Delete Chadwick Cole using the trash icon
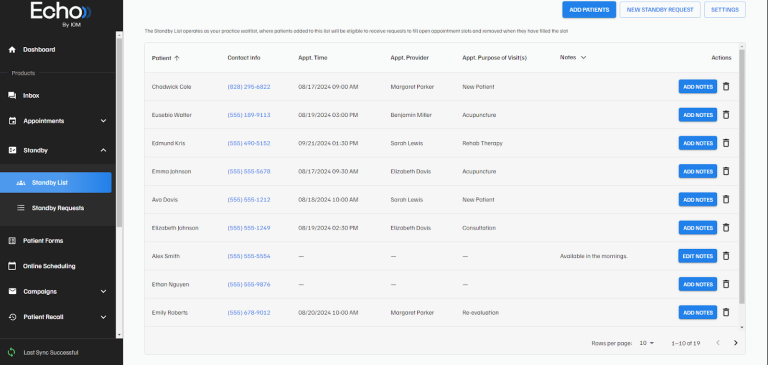768x365 pixels. click(x=726, y=86)
